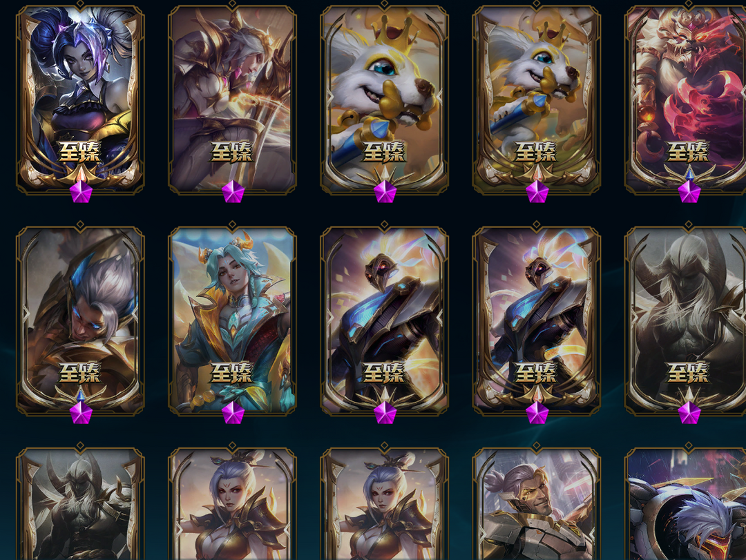Viewport: 746px width, 560px height.
Task: Click the pink gem under red demon card
Action: (x=689, y=192)
